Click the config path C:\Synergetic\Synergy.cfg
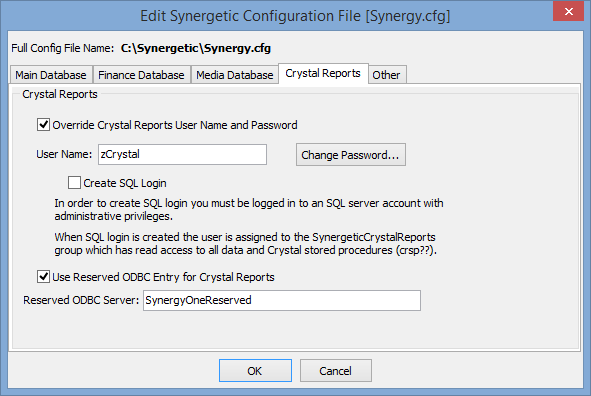 click(196, 48)
